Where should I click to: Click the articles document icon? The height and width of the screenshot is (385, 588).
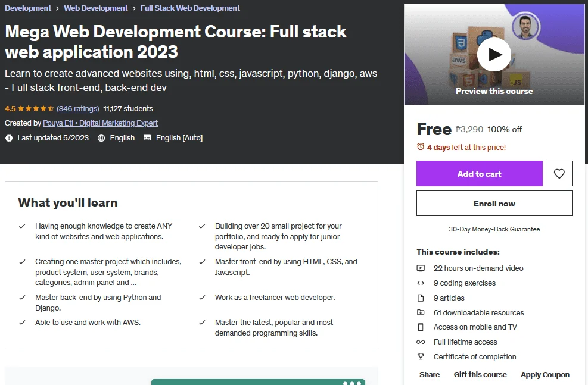[421, 298]
